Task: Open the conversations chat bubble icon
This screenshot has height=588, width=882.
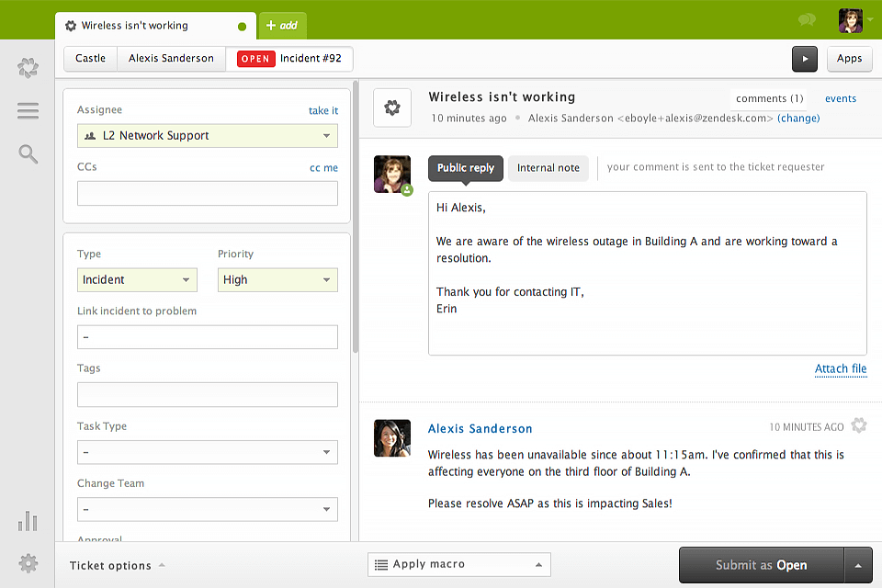Action: coord(807,19)
